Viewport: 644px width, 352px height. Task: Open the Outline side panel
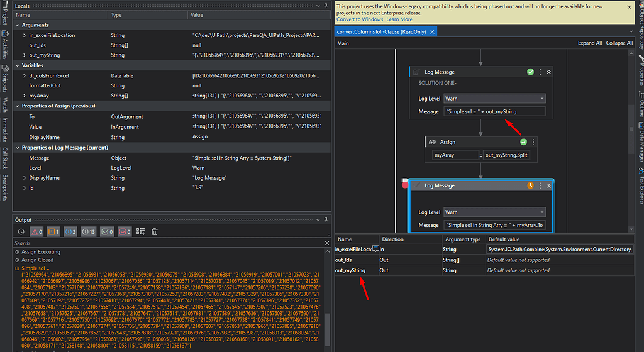pyautogui.click(x=641, y=104)
